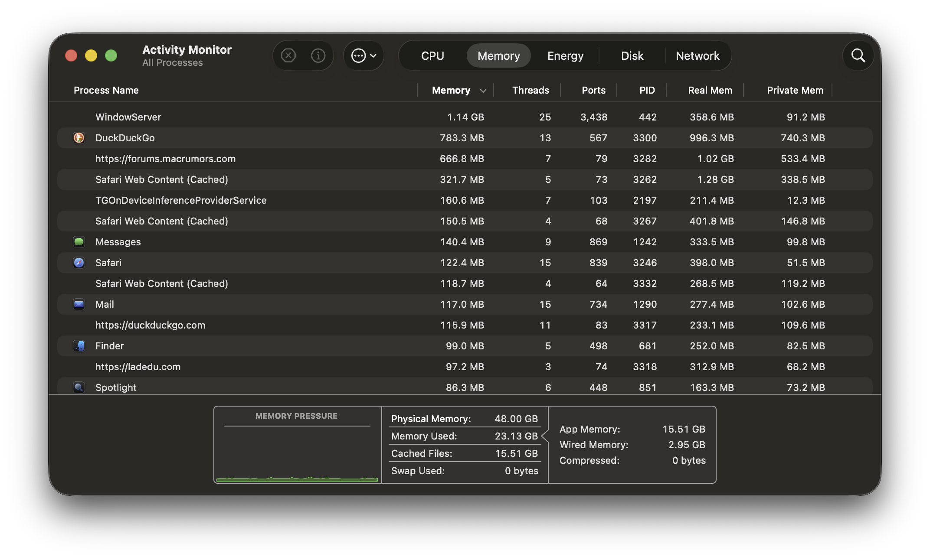Click Mail private memory 102.6 MB
This screenshot has width=930, height=560.
(803, 304)
